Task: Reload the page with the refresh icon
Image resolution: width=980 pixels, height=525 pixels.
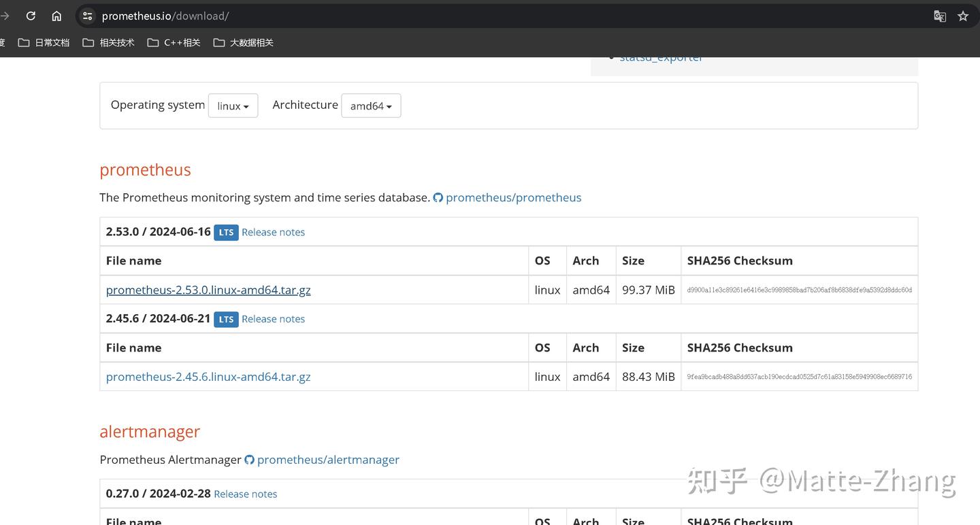Action: tap(30, 16)
